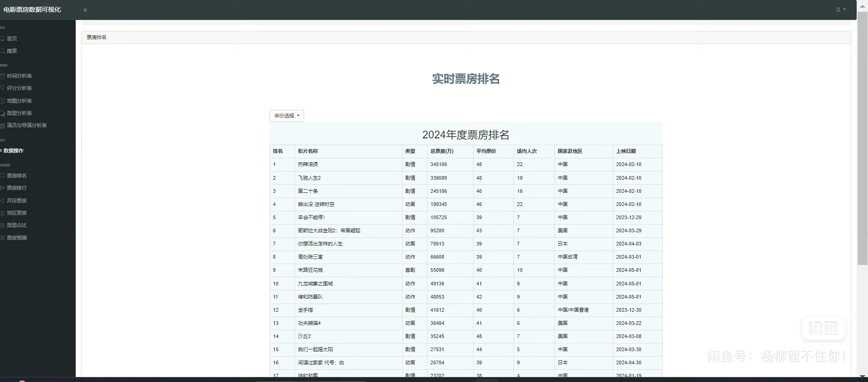The height and width of the screenshot is (382, 868).
Task: Click the movie name 功夫熊猫4
Action: pyautogui.click(x=309, y=323)
